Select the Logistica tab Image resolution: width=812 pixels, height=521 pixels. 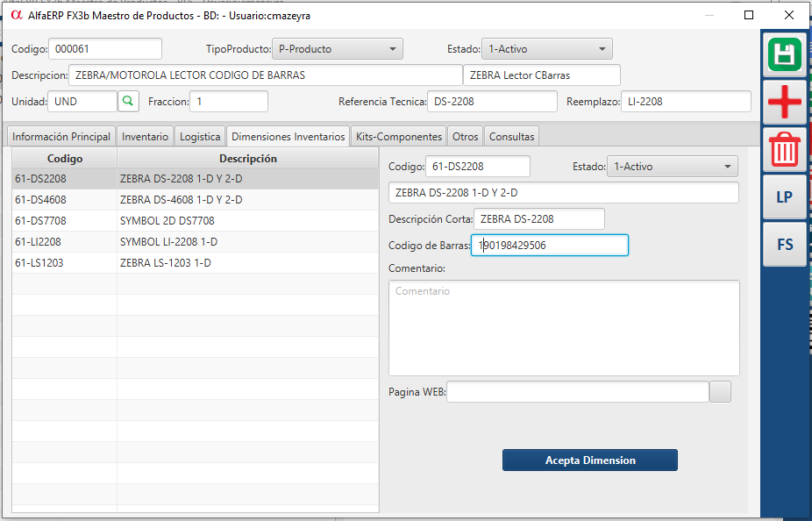pos(200,137)
